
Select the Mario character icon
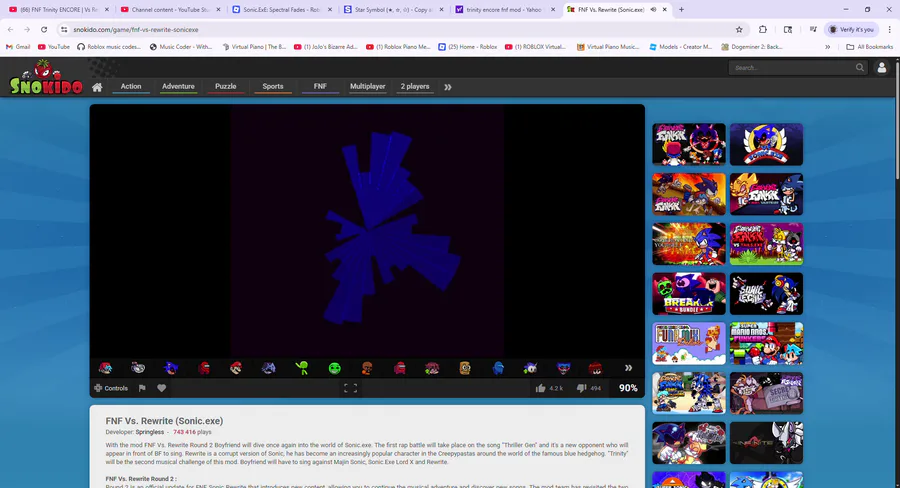[236, 368]
